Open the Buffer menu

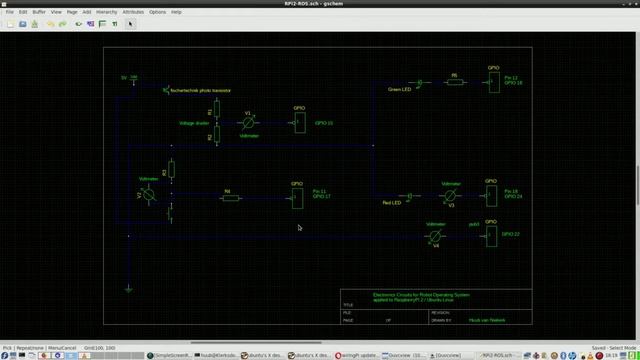pos(39,12)
